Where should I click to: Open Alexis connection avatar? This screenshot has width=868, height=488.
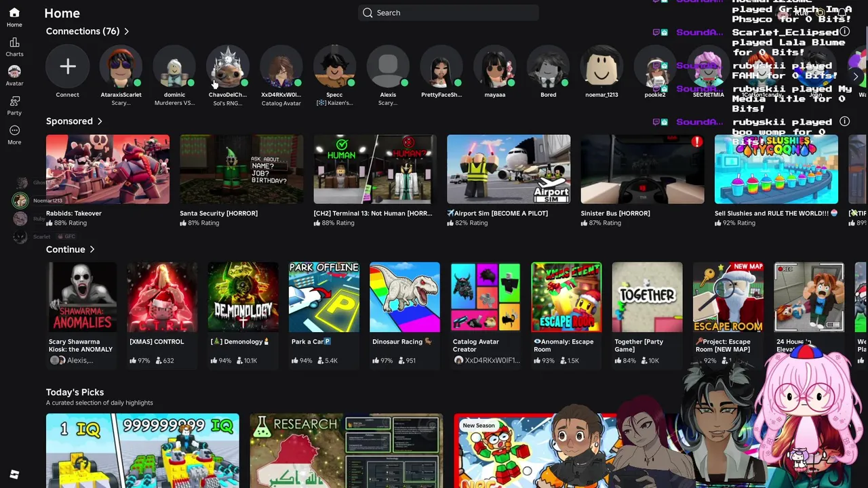click(x=388, y=66)
